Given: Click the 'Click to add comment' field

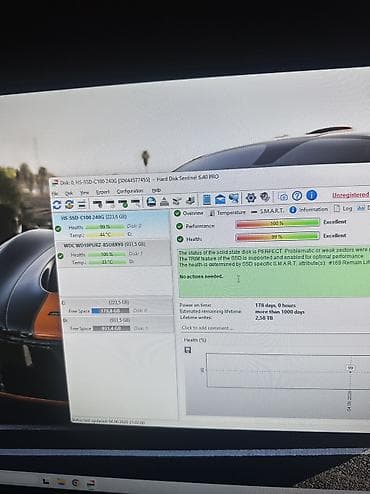Looking at the screenshot, I should pyautogui.click(x=207, y=328).
